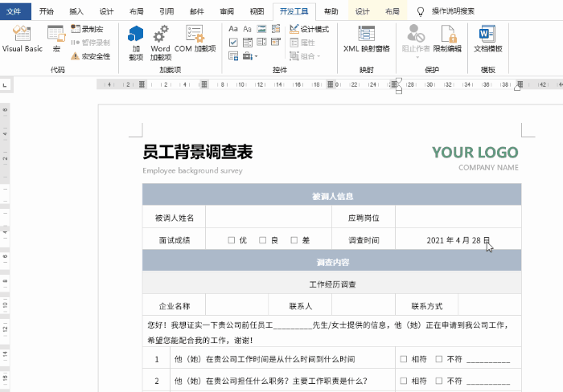Image resolution: width=563 pixels, height=392 pixels.
Task: Open the 文档模板 document template
Action: point(487,39)
